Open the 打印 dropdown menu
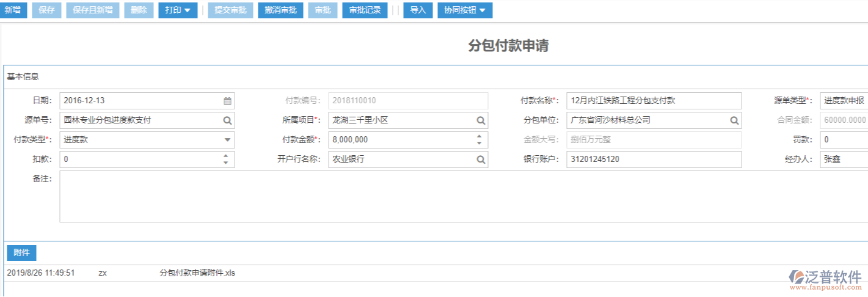Screen dimensions: 868x297 (177, 10)
